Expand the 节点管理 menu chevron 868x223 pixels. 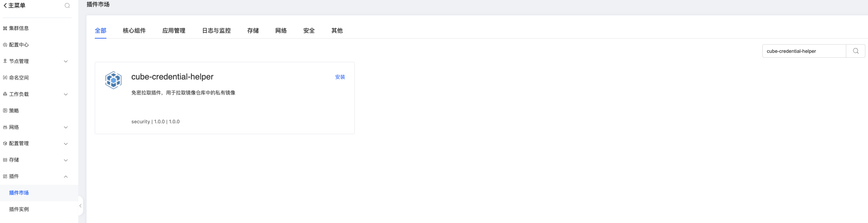pyautogui.click(x=66, y=61)
